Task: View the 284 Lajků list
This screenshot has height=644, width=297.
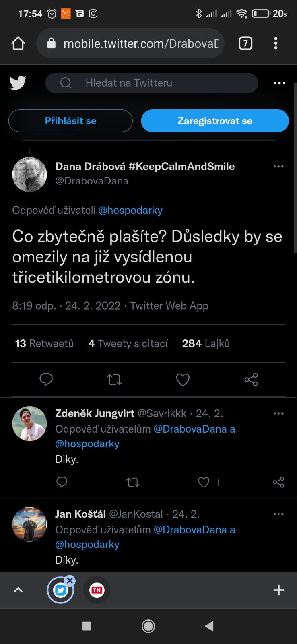Action: pyautogui.click(x=206, y=343)
